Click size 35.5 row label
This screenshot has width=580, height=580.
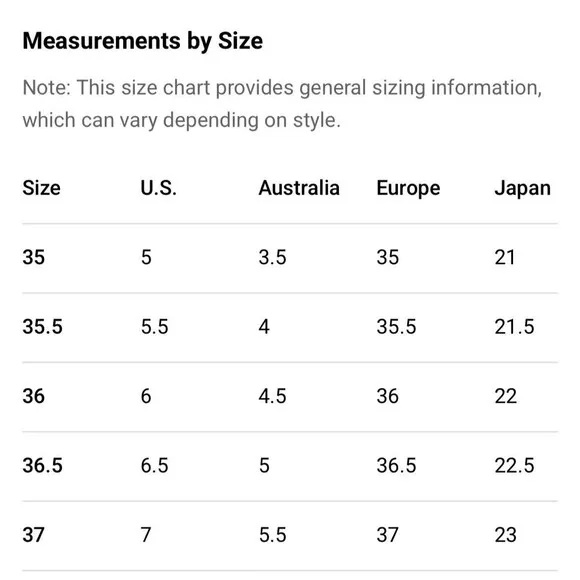(43, 327)
